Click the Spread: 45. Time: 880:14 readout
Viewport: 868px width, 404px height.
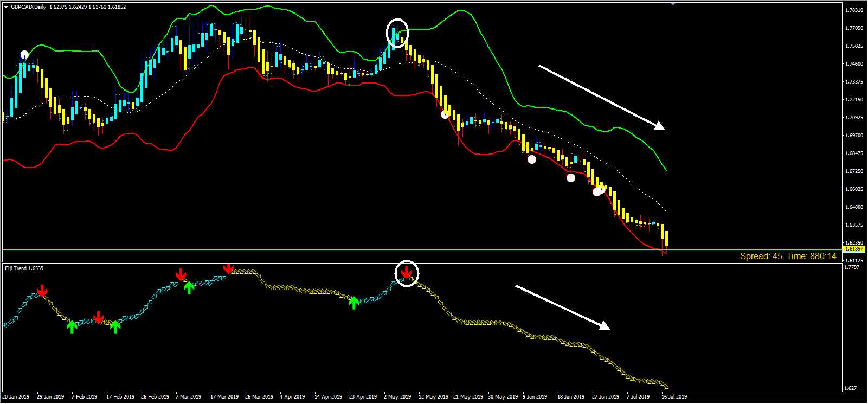pyautogui.click(x=788, y=256)
